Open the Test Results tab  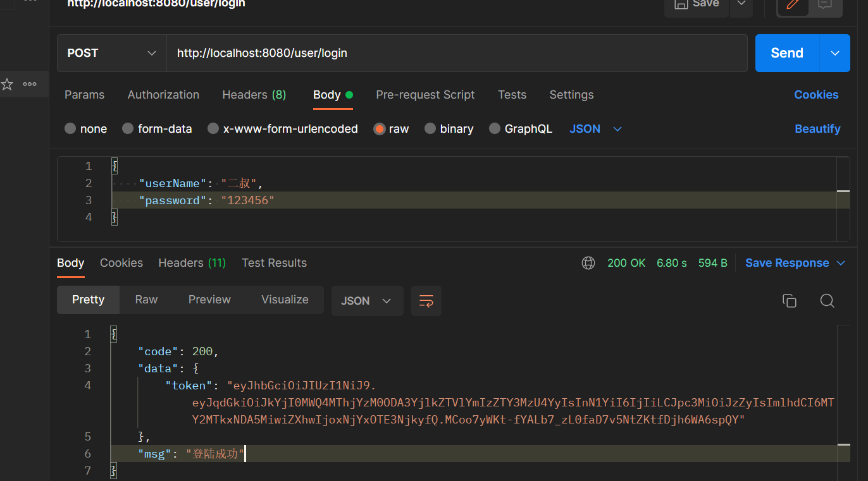274,263
